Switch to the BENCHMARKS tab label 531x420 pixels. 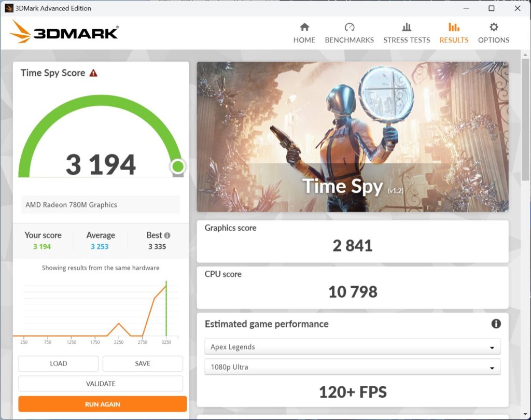tap(349, 40)
